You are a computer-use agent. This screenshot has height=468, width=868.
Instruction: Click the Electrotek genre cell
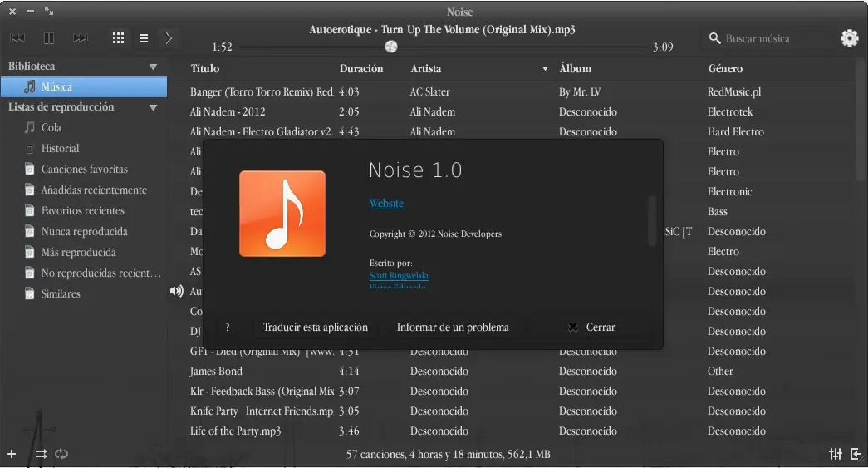(730, 112)
